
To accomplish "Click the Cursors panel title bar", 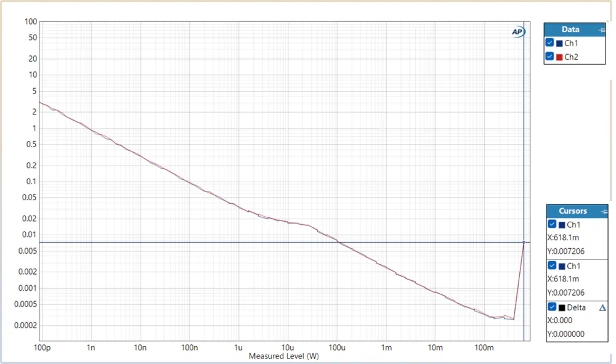I will tap(572, 211).
